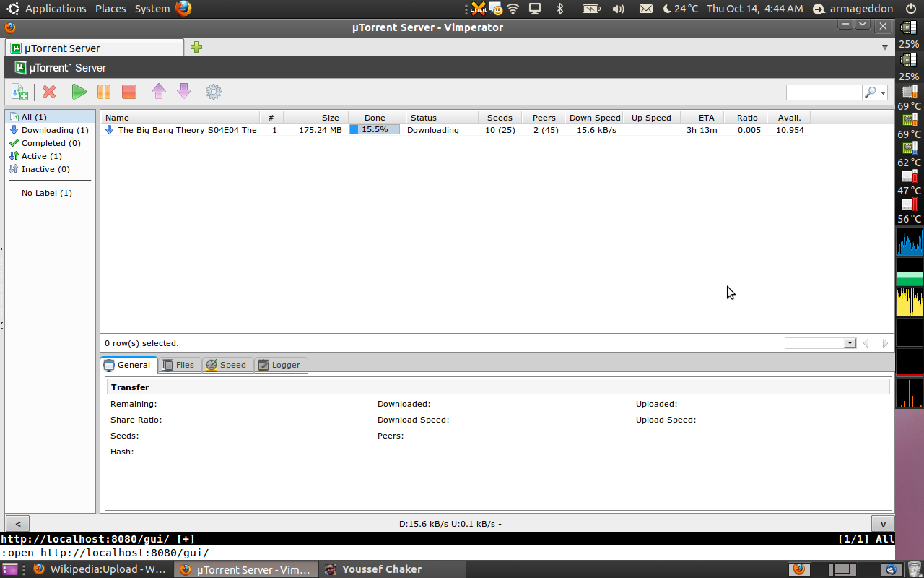
Task: Select The Big Bang Theory S04E04 torrent row
Action: 455,130
